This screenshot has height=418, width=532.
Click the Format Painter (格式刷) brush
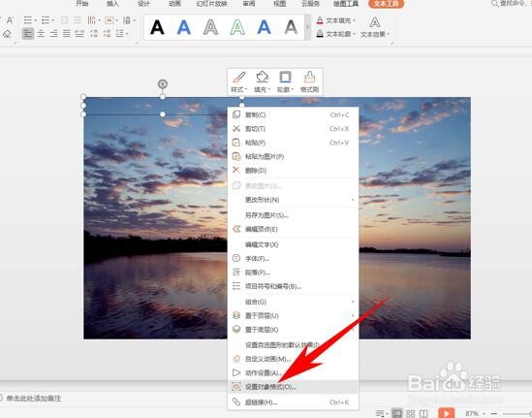click(309, 81)
